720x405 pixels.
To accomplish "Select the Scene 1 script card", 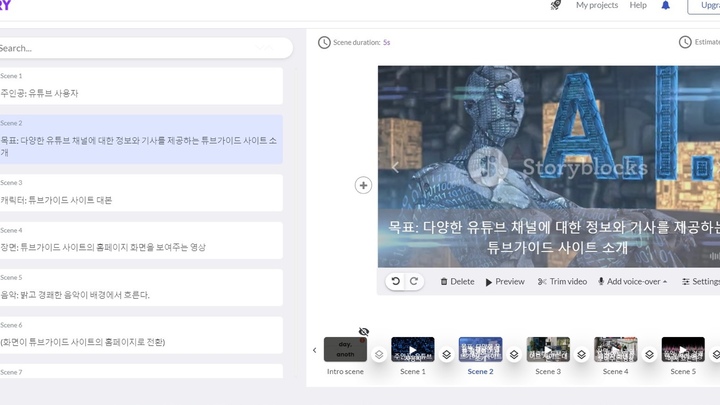I will [x=141, y=86].
